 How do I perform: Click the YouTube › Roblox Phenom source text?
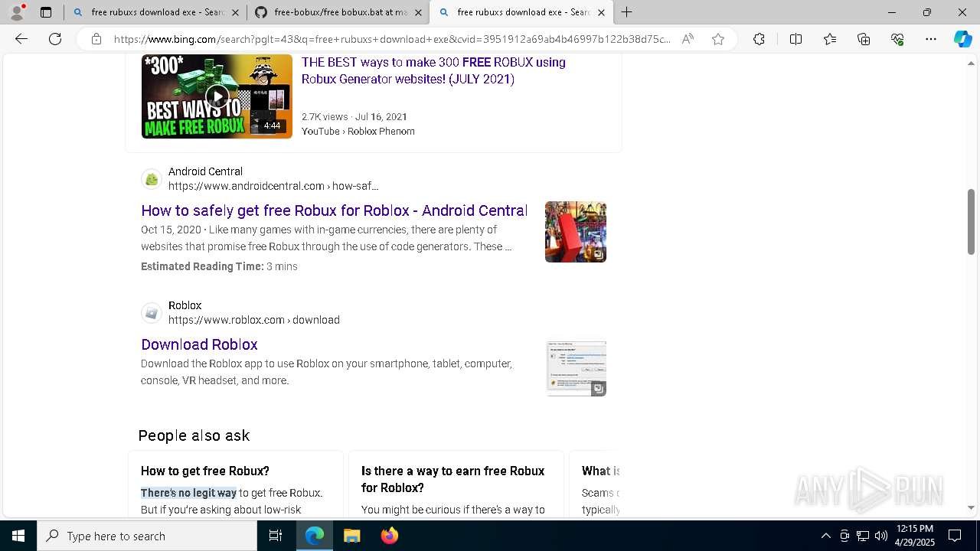pyautogui.click(x=358, y=132)
